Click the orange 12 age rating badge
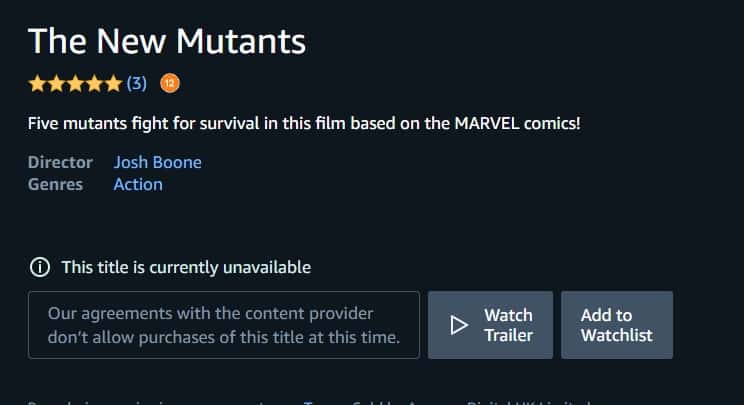 click(170, 83)
